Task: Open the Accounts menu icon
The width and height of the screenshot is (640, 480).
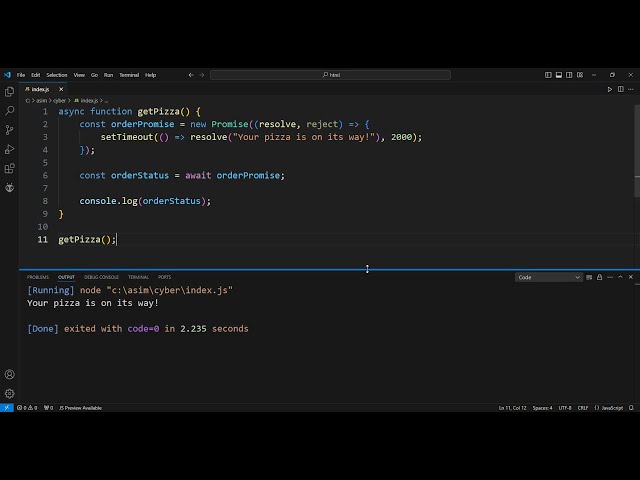Action: pos(9,374)
